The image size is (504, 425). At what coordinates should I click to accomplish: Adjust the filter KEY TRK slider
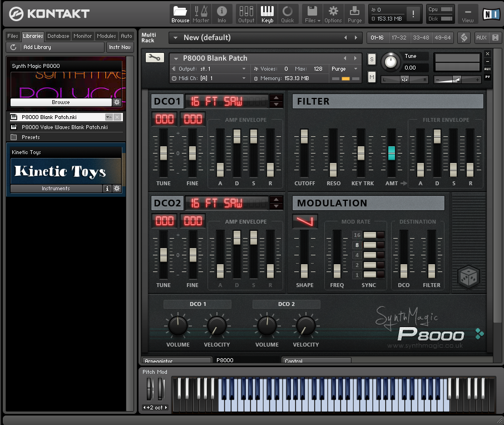click(x=361, y=153)
